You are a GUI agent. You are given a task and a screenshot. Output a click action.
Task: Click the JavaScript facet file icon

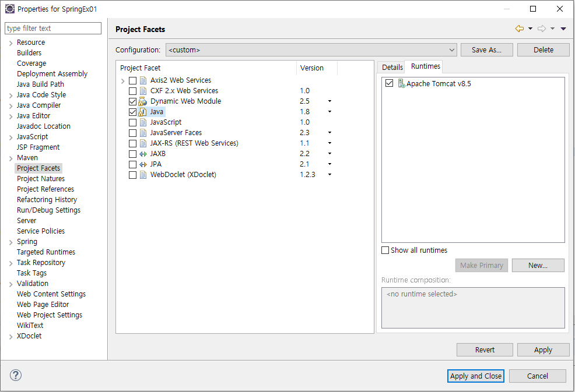(143, 122)
